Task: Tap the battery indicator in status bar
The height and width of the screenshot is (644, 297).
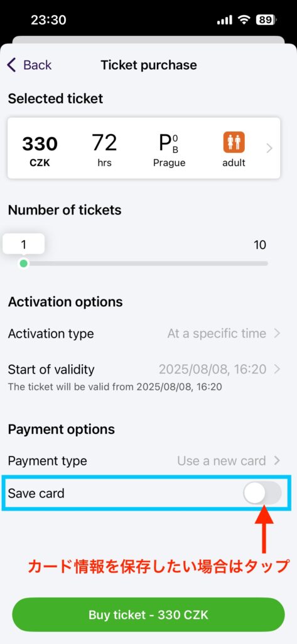Action: [x=266, y=20]
